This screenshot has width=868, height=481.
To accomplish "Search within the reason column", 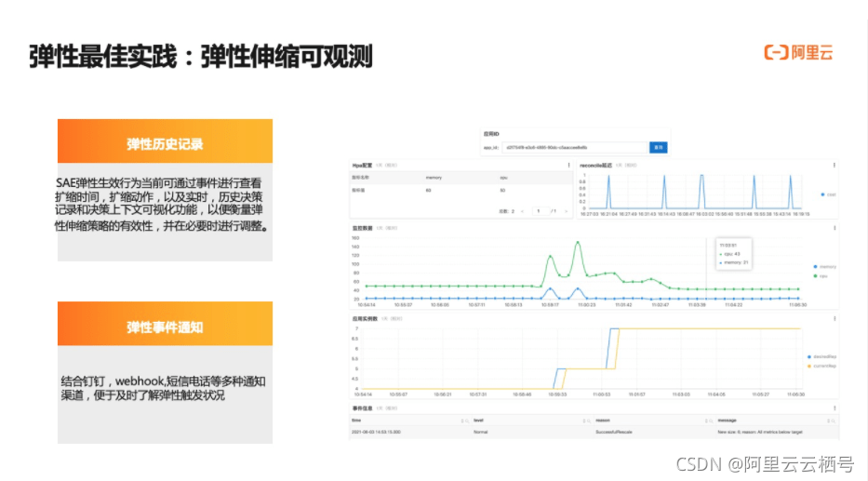I will (711, 421).
